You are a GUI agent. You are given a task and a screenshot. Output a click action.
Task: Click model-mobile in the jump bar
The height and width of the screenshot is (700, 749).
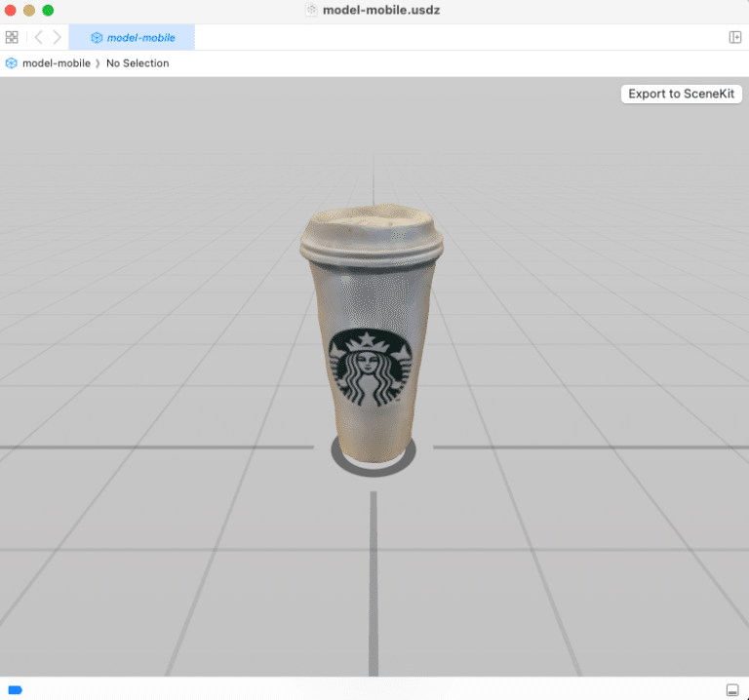(x=57, y=63)
